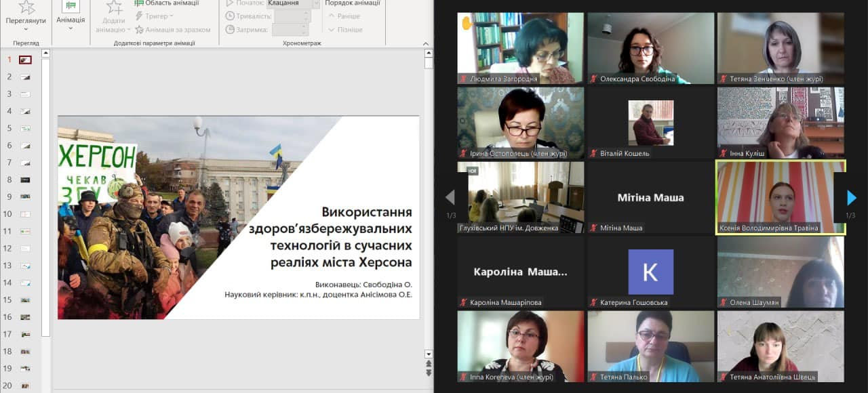
Task: Open the Початок combo box showing Клацання
Action: [293, 3]
